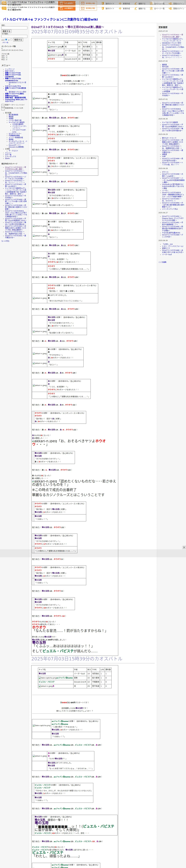
Task: Open カオスバトルロイヤル menu entry
Action: [x=13, y=86]
